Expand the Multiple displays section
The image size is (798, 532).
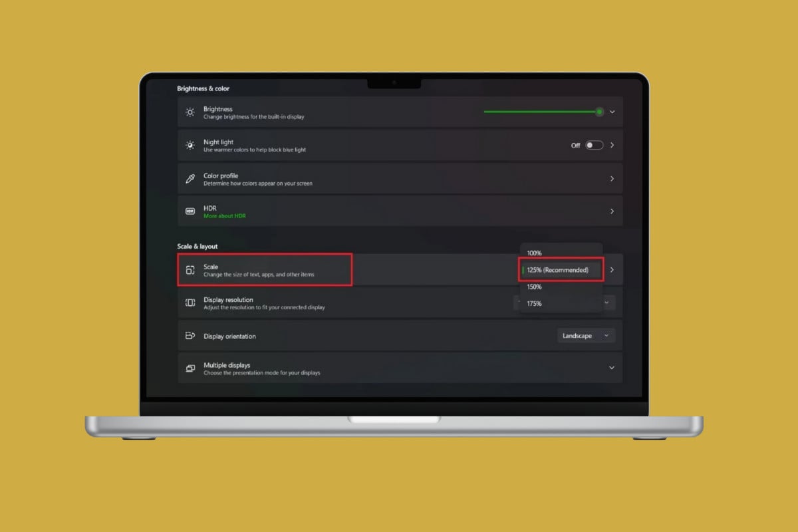612,368
